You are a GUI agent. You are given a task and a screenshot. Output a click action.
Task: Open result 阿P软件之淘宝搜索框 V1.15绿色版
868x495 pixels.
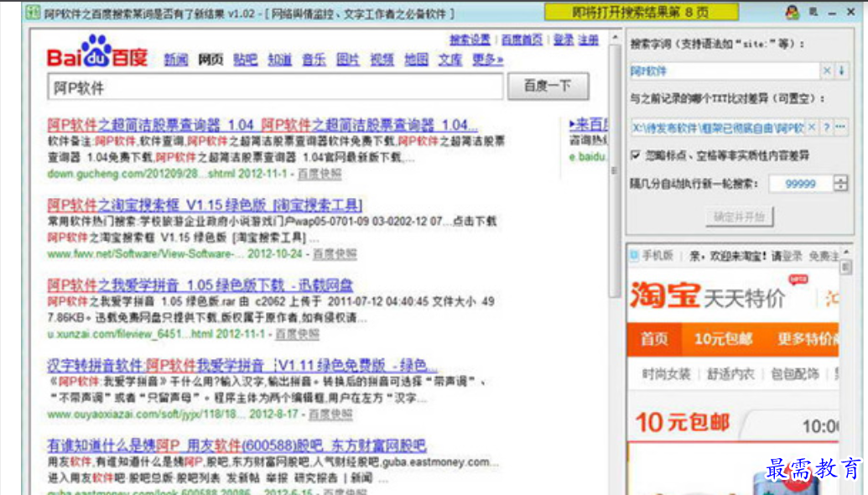point(205,205)
